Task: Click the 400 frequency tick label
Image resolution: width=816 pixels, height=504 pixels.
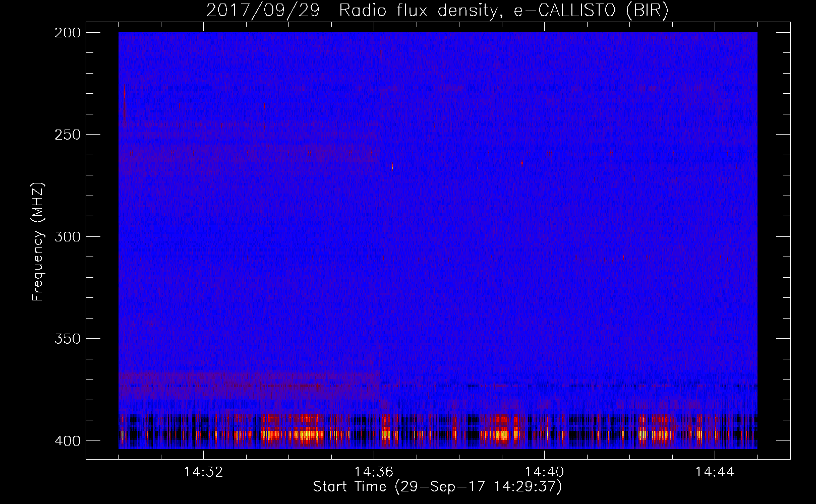Action: point(67,440)
